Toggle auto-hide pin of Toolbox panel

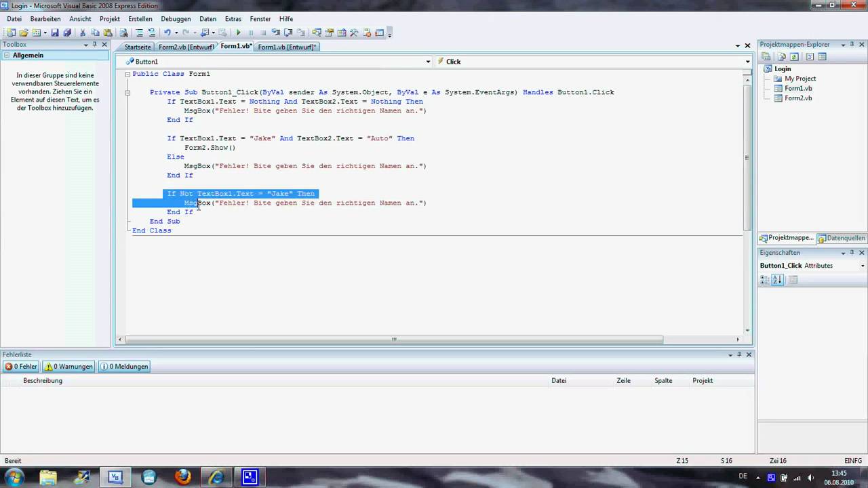[95, 45]
